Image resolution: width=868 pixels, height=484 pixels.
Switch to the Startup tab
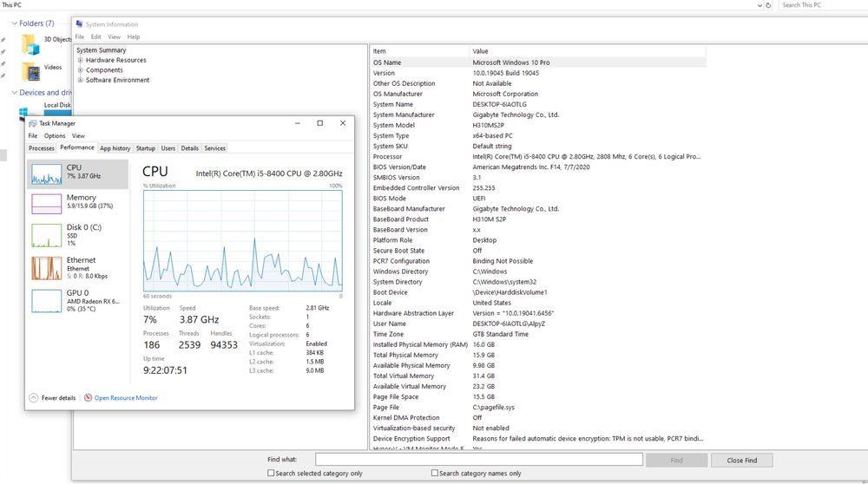[x=146, y=148]
